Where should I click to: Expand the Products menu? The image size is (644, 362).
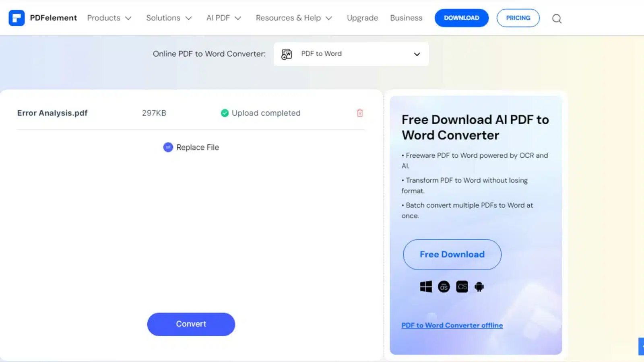click(x=109, y=18)
